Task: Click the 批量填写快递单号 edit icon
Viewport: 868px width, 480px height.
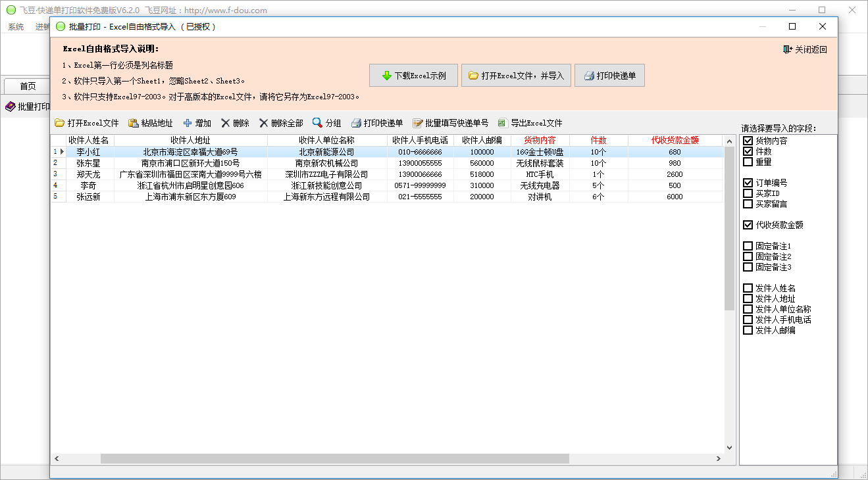Action: coord(417,123)
